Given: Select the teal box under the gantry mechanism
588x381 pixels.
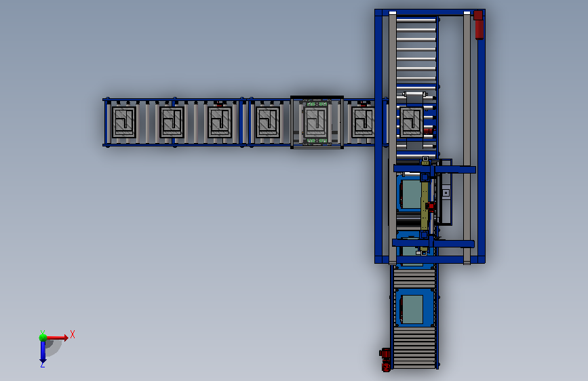Looking at the screenshot, I should point(410,195).
